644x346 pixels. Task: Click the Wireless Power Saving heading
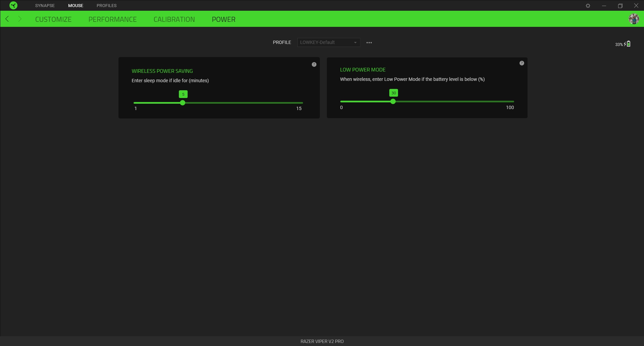[162, 71]
